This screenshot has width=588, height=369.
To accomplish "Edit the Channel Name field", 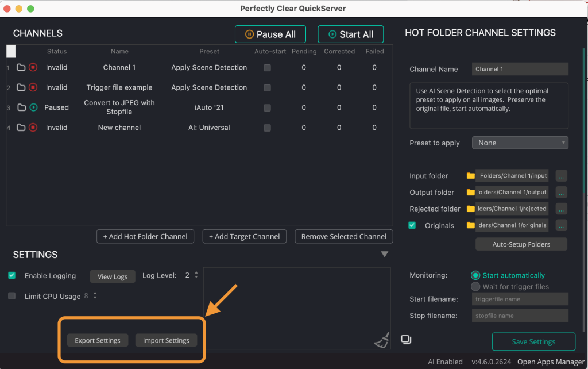I will coord(520,69).
